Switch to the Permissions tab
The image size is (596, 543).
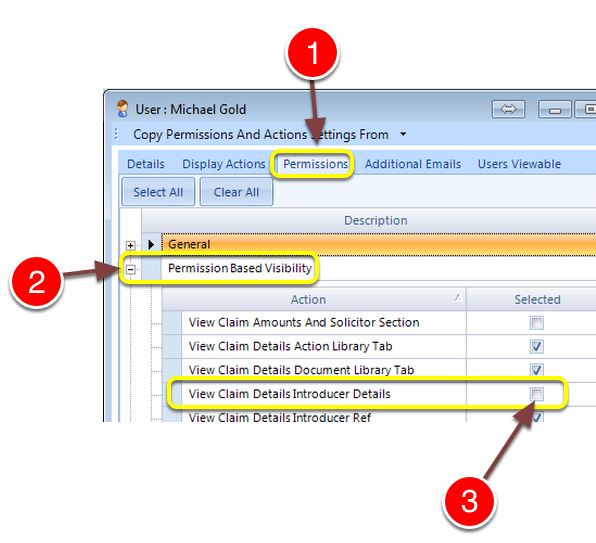click(x=315, y=164)
